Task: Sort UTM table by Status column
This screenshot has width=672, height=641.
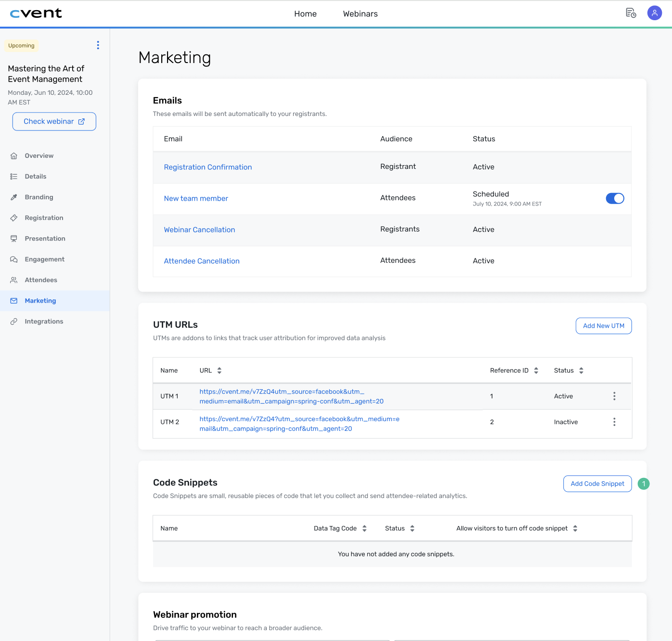Action: 581,371
